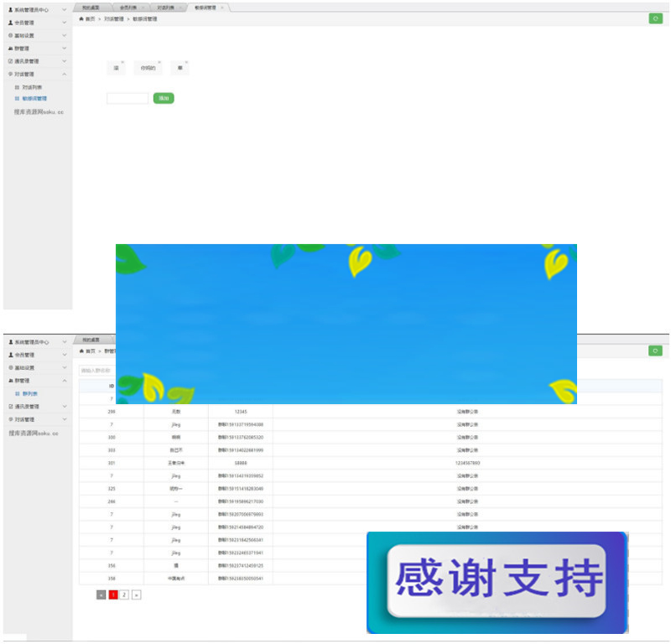671x644 pixels.
Task: Remove the 你妈的 sensitive word tag
Action: [x=158, y=62]
